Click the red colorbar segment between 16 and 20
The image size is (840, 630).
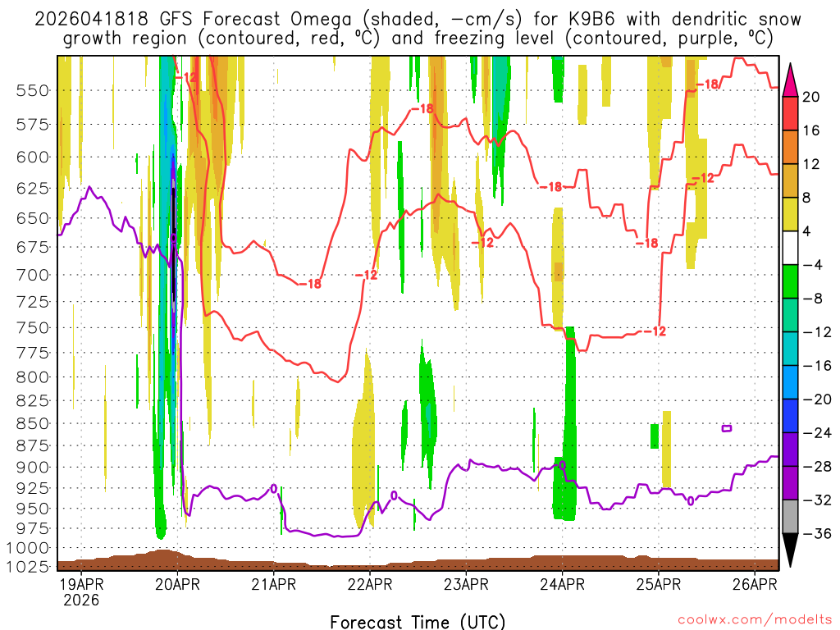click(x=790, y=113)
